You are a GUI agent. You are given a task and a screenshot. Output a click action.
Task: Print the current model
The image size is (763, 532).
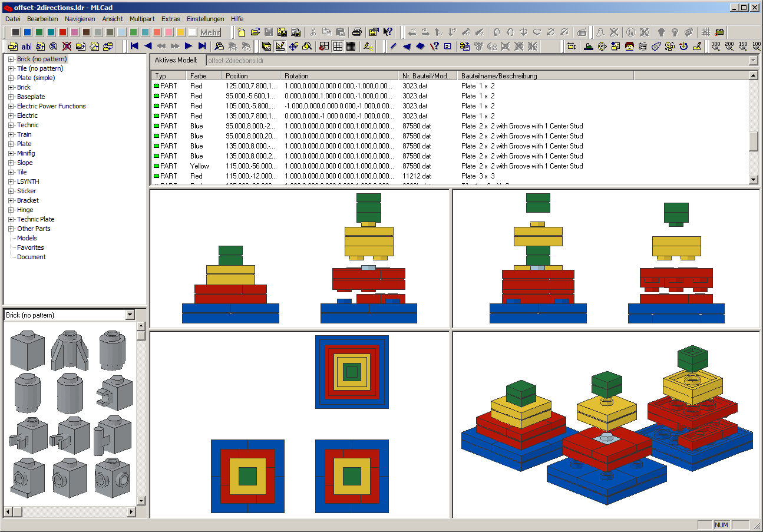357,32
